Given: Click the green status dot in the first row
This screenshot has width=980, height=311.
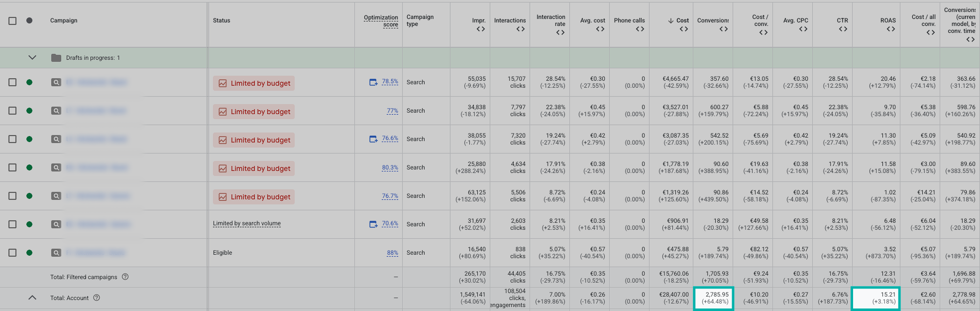Looking at the screenshot, I should pos(29,82).
